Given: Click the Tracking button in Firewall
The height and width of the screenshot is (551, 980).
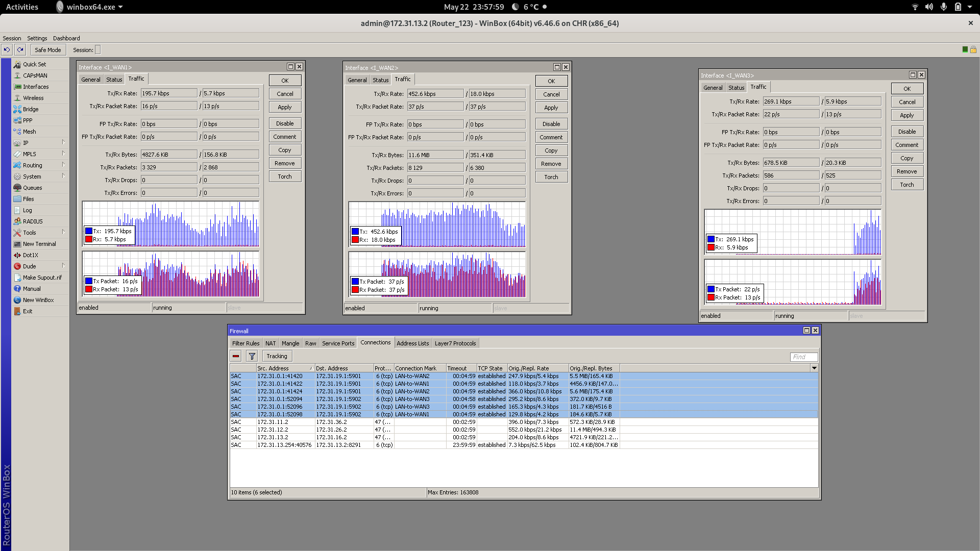Looking at the screenshot, I should point(277,356).
